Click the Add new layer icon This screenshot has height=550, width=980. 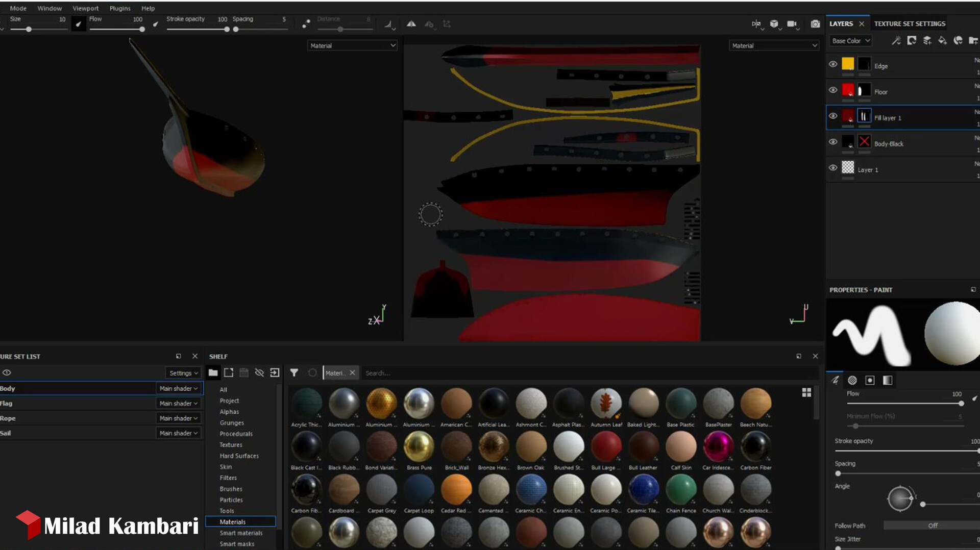point(927,40)
